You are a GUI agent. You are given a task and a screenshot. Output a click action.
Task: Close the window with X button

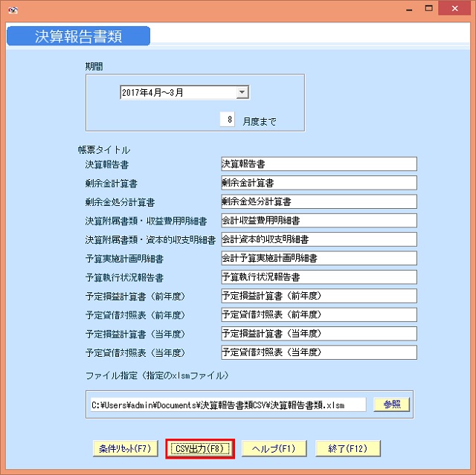pos(454,8)
